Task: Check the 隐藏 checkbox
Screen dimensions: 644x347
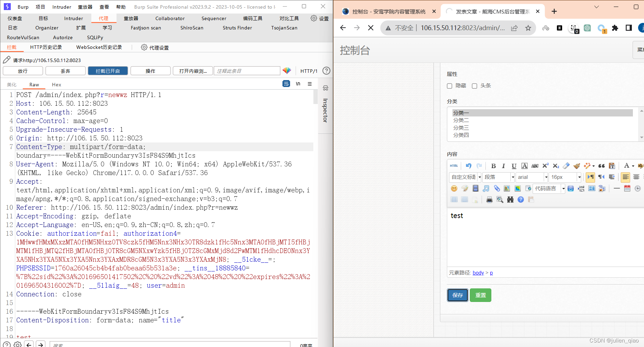Action: click(449, 86)
